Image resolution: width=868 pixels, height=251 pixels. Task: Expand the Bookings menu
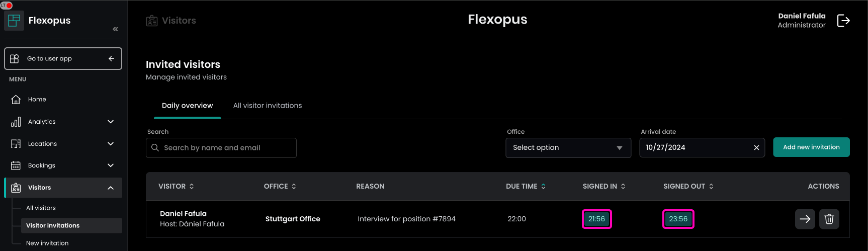click(111, 165)
